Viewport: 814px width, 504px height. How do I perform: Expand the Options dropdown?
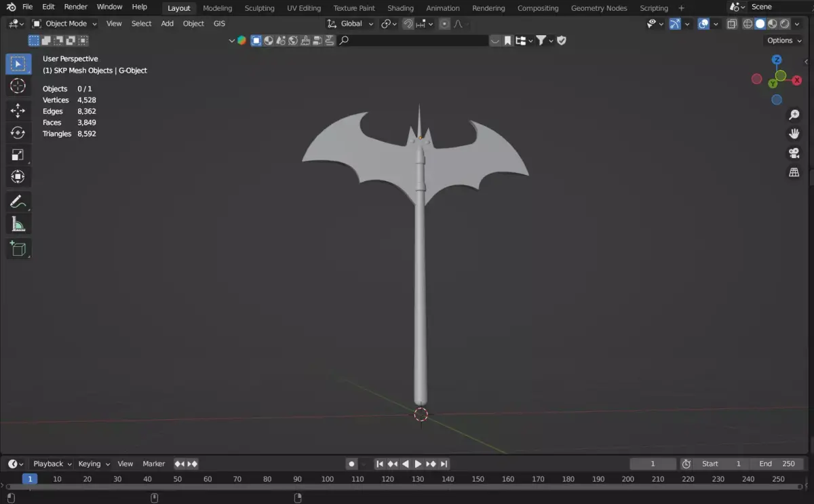pyautogui.click(x=785, y=41)
